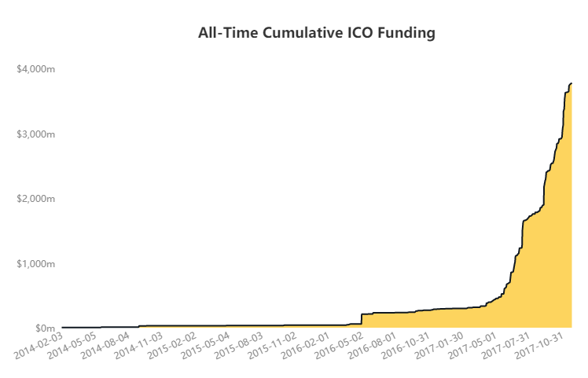Click the chart title "All-Time Cumulative ICO Funding"
The width and height of the screenshot is (588, 378).
(x=317, y=33)
